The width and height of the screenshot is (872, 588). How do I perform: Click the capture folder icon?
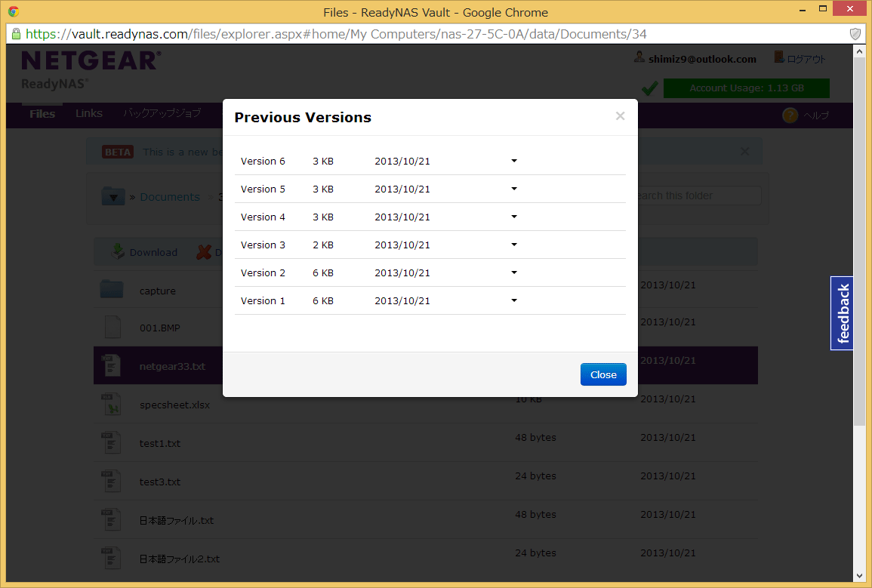[x=112, y=290]
